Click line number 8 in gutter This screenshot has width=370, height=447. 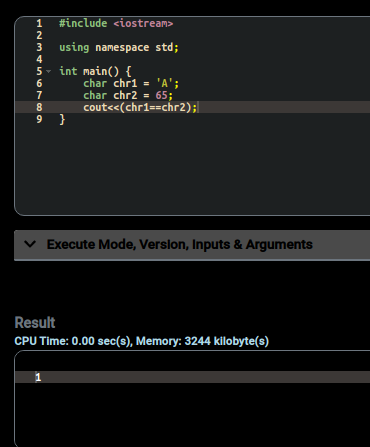click(x=39, y=107)
